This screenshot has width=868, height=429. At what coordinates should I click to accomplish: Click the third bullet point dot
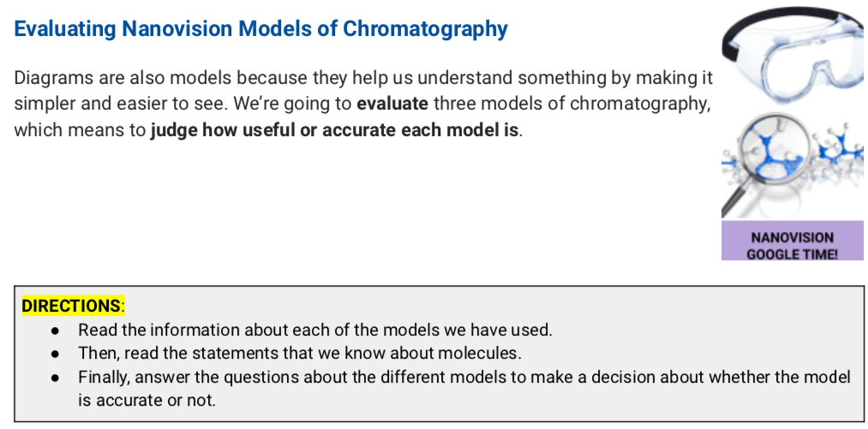56,377
